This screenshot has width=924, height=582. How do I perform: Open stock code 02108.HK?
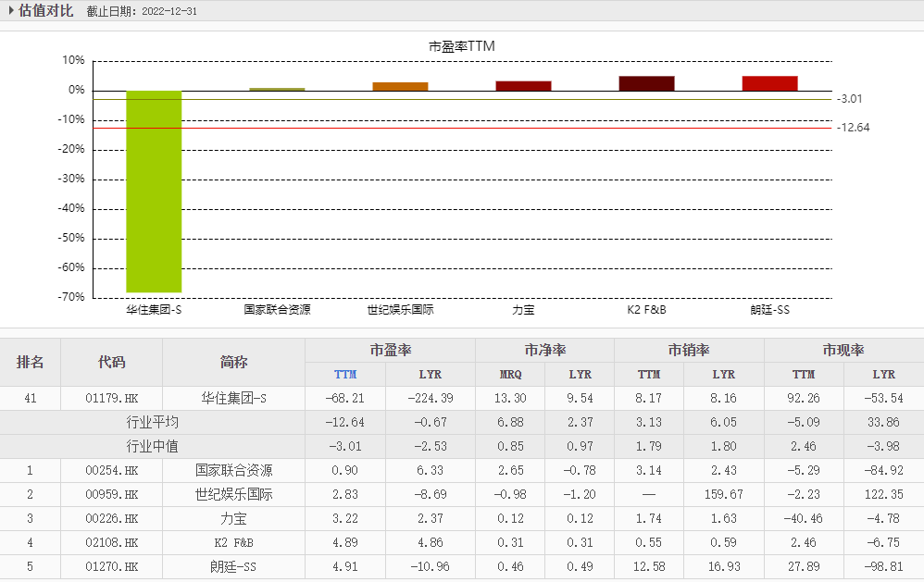pos(111,542)
